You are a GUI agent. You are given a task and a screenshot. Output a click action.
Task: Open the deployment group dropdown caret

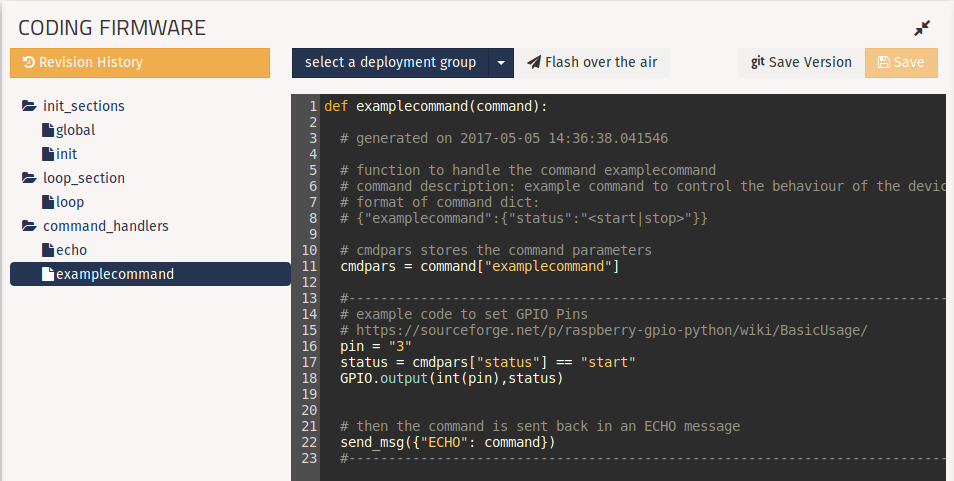point(501,62)
